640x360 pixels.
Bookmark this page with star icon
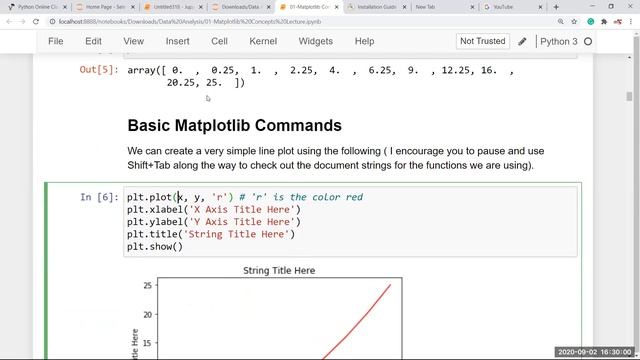574,22
